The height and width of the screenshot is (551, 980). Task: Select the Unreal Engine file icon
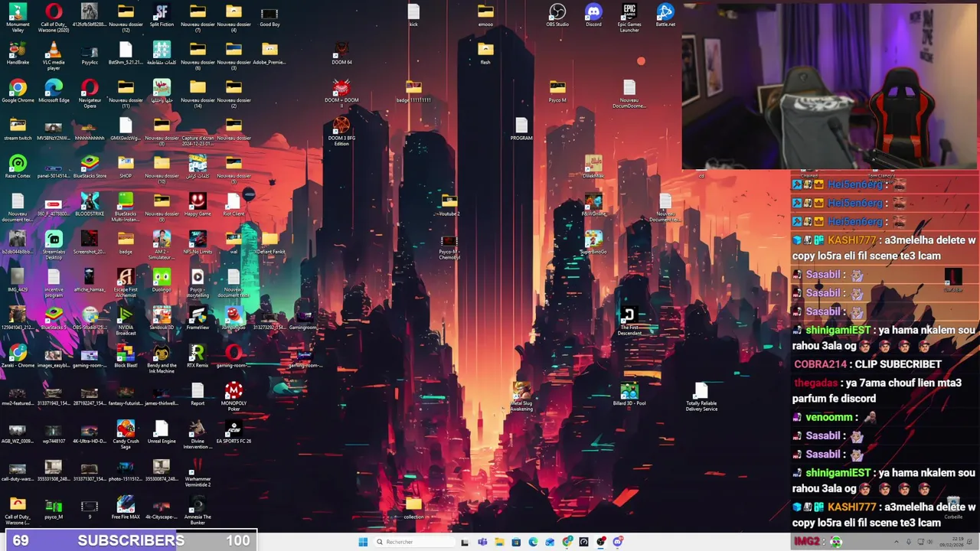tap(162, 432)
